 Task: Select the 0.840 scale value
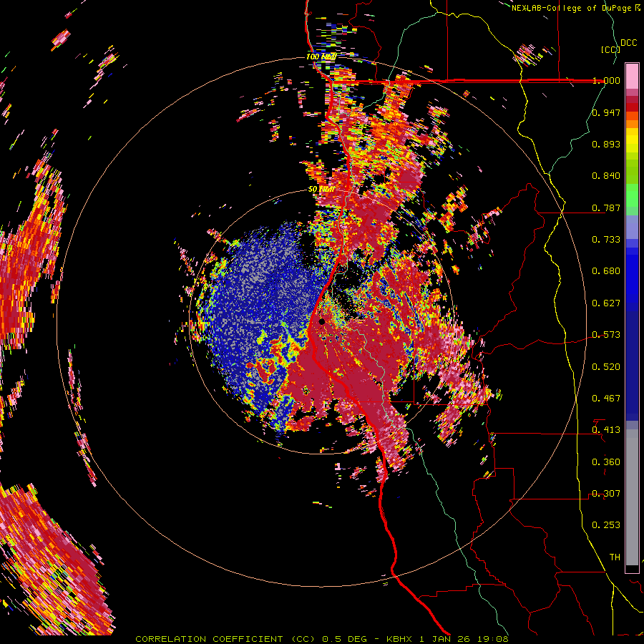[x=606, y=176]
